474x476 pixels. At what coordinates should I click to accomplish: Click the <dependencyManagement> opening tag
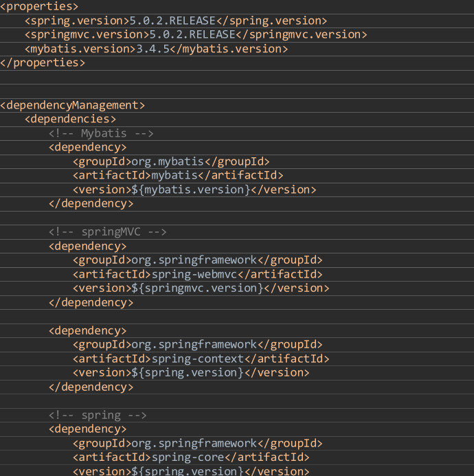click(x=73, y=105)
